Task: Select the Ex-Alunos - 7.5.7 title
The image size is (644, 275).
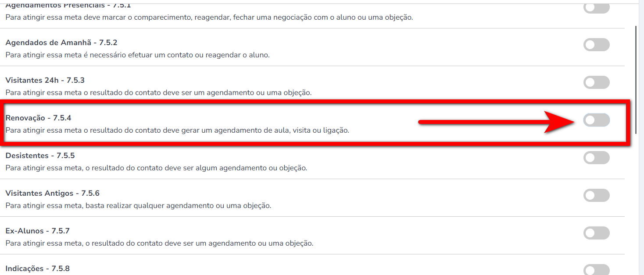Action: 37,231
